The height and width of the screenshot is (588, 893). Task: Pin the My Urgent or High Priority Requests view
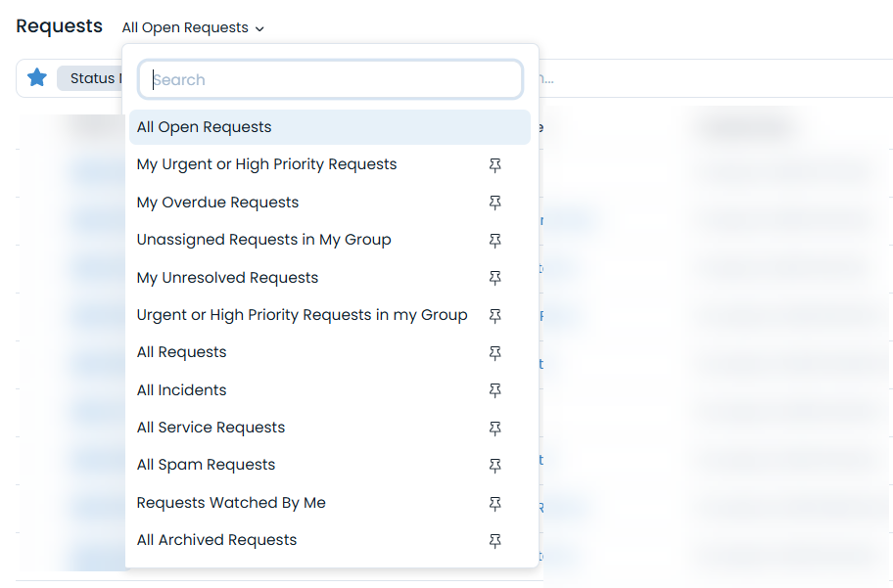click(495, 164)
